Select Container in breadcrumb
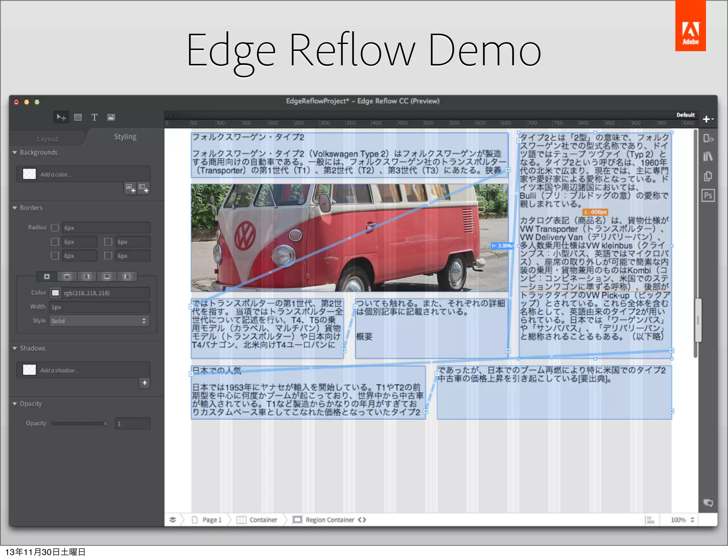728x560 pixels. click(263, 520)
